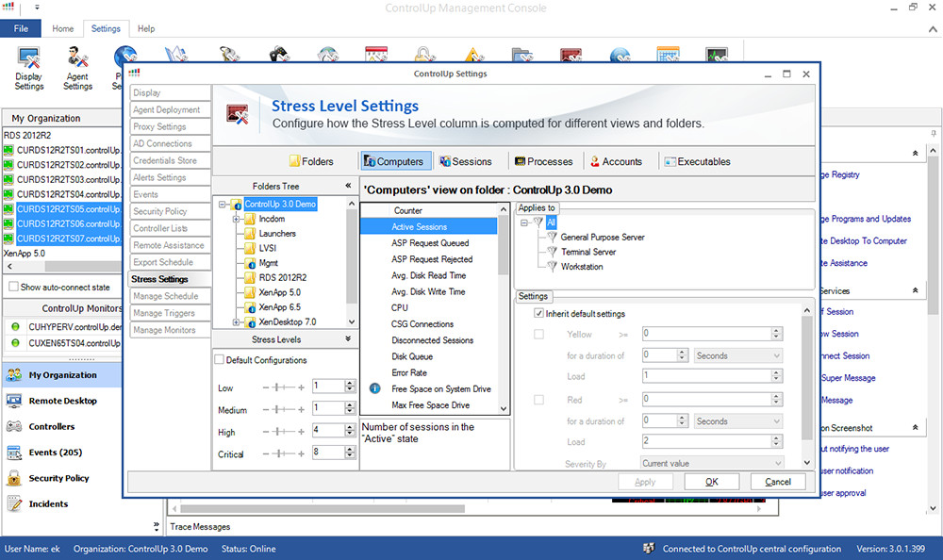Click the RDS 2012R2 folder icon in Folders Tree

[250, 277]
